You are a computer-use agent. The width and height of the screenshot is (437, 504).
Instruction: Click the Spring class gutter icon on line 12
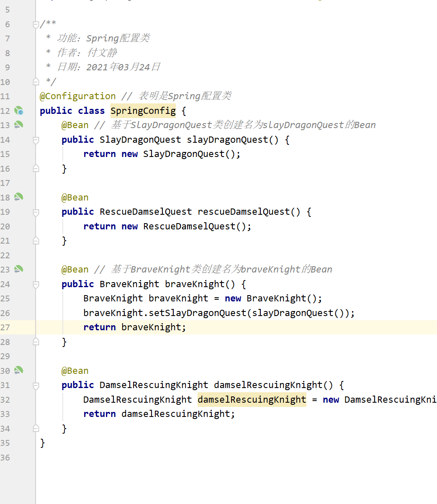[18, 111]
